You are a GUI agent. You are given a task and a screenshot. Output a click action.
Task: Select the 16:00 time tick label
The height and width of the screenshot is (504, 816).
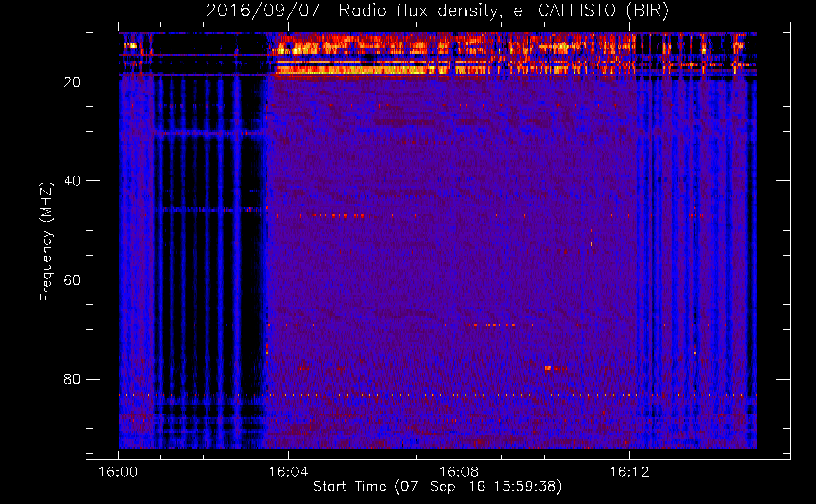tap(118, 472)
